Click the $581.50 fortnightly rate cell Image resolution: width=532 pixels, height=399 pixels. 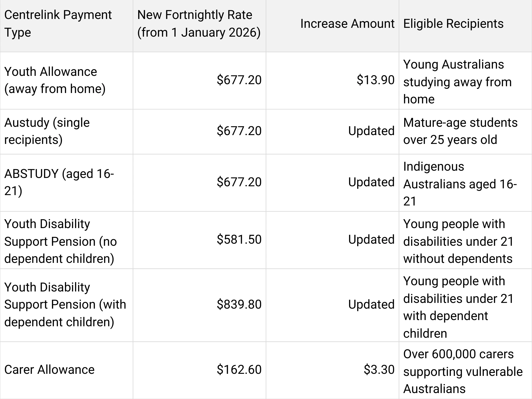(x=239, y=239)
